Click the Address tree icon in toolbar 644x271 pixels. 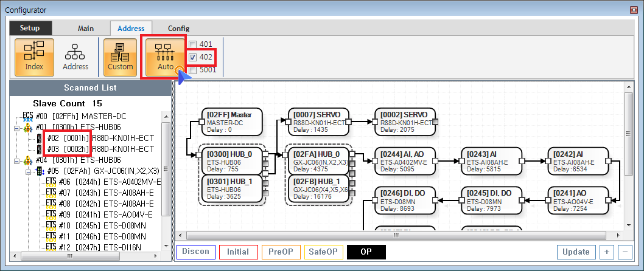(75, 57)
